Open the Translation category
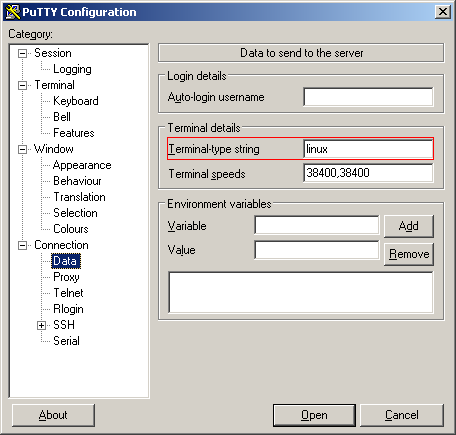The height and width of the screenshot is (435, 456). (79, 197)
